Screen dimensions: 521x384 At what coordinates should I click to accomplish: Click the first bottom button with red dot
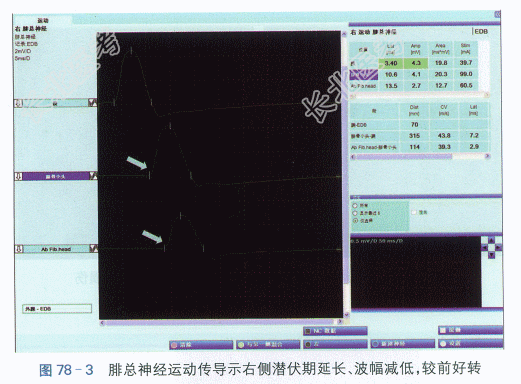201,345
